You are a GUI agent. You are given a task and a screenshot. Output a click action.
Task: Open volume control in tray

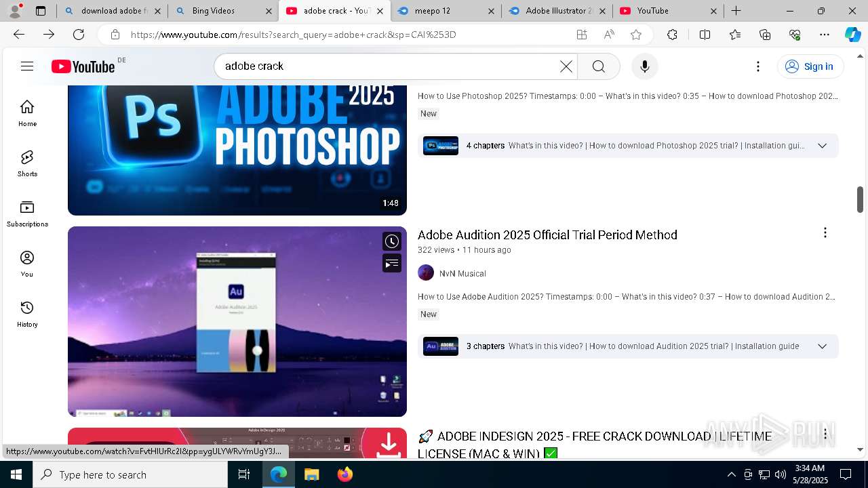(x=781, y=474)
